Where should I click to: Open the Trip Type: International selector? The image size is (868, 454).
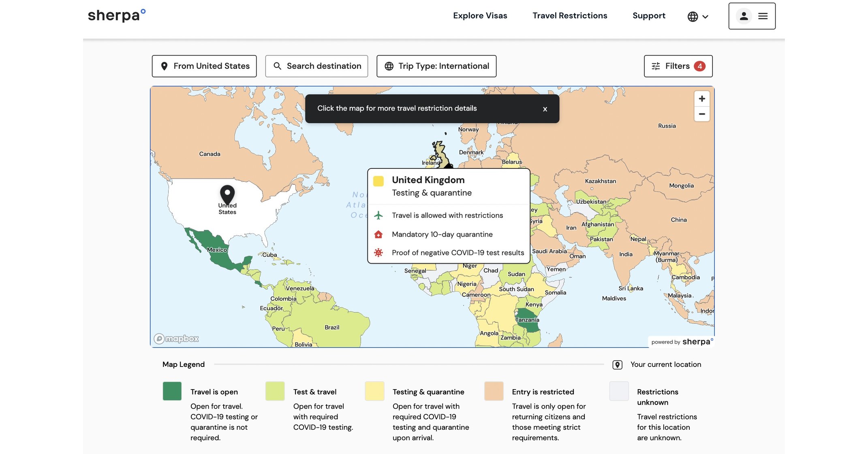[436, 66]
